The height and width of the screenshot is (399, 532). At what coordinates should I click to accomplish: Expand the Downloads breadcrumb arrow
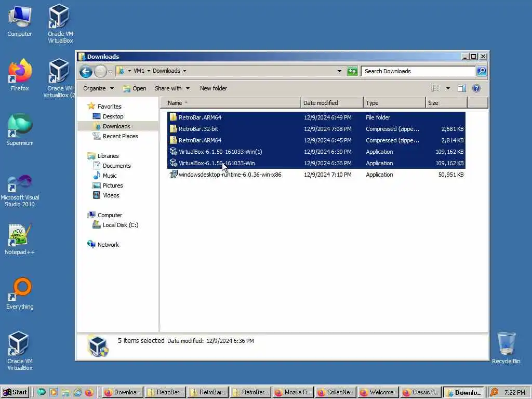(x=184, y=71)
